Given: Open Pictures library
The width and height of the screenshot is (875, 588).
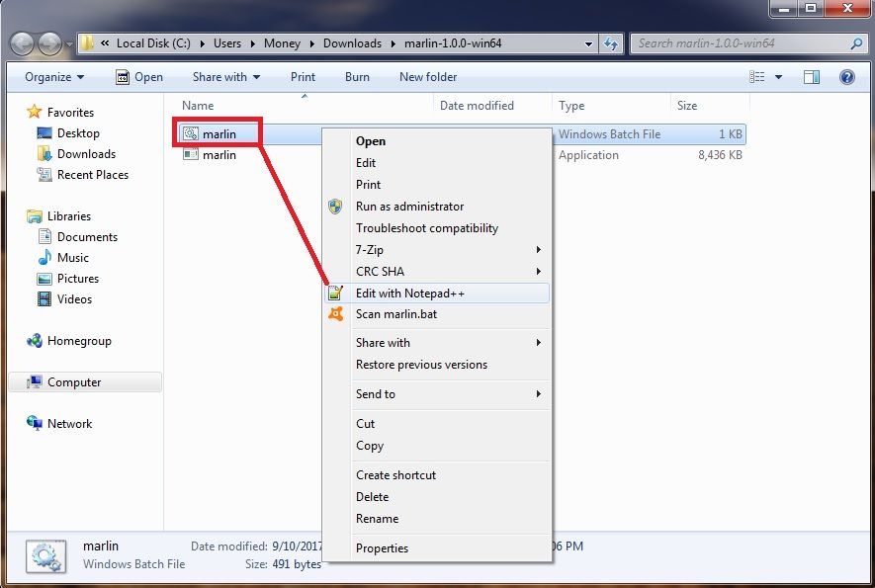Looking at the screenshot, I should 67,279.
